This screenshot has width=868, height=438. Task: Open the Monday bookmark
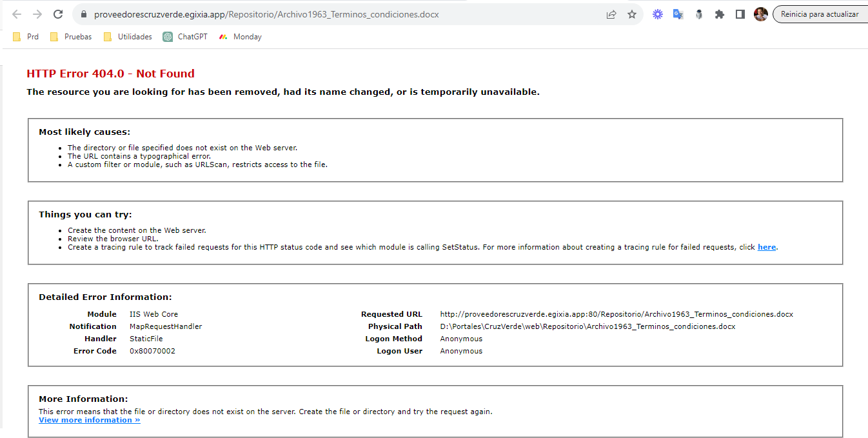click(x=241, y=37)
